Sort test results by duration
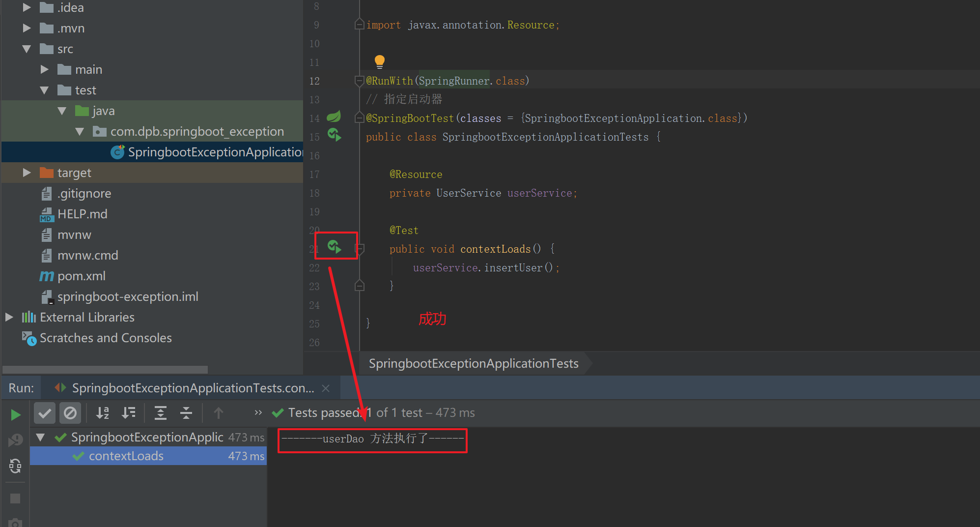980x527 pixels. tap(129, 413)
